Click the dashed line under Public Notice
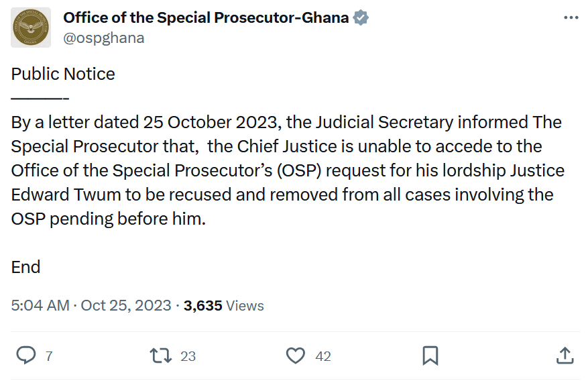This screenshot has height=381, width=588. coord(40,99)
